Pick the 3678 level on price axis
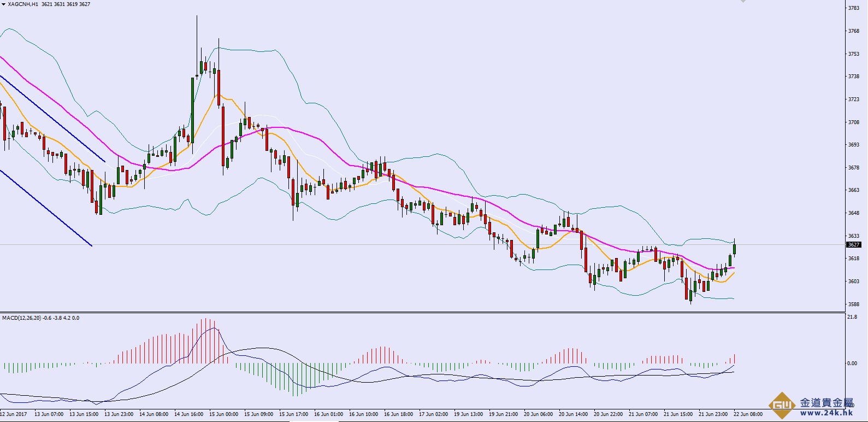This screenshot has width=868, height=422. [x=854, y=168]
